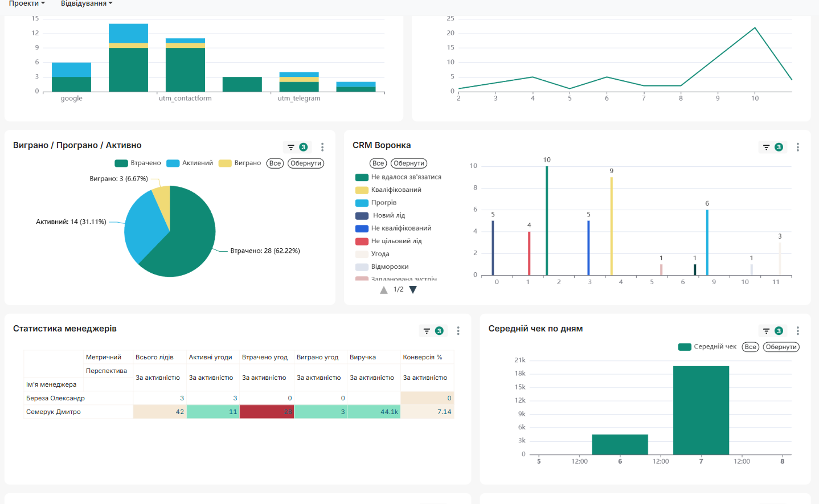Click Обернути button in pie chart legend

[x=306, y=163]
